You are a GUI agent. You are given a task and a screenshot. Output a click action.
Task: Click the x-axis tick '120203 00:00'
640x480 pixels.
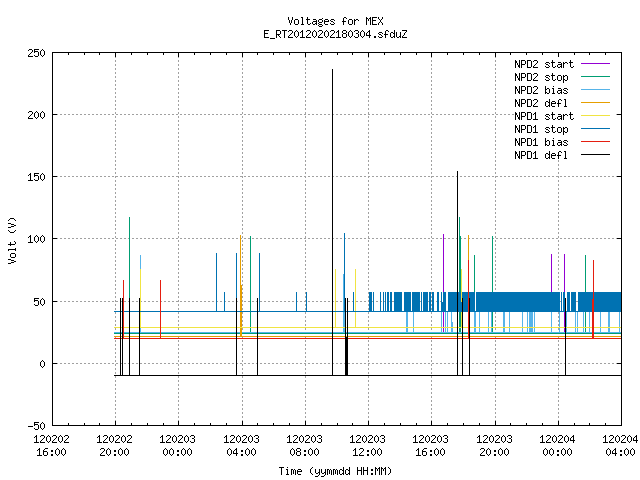point(178,446)
